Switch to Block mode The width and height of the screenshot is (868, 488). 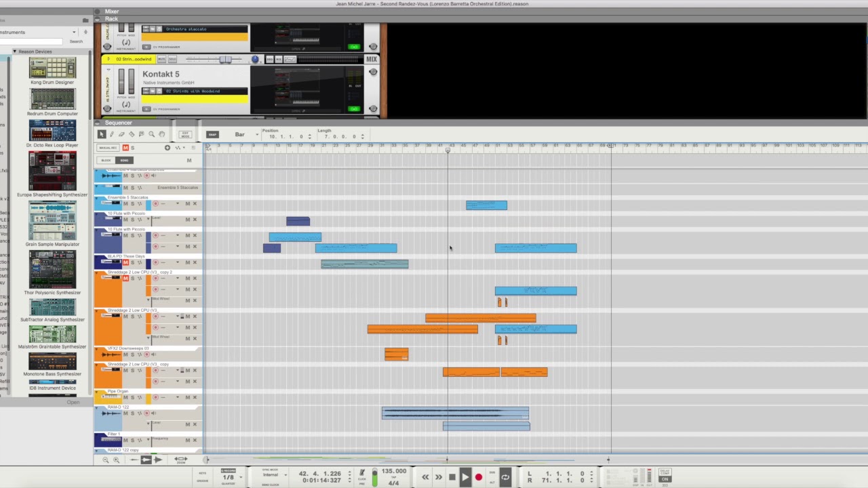pos(106,161)
